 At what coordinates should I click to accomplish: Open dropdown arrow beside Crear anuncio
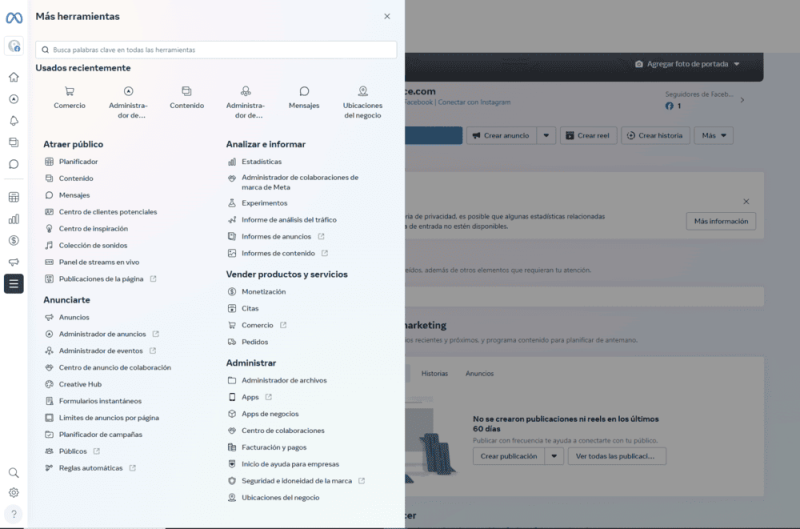point(546,135)
